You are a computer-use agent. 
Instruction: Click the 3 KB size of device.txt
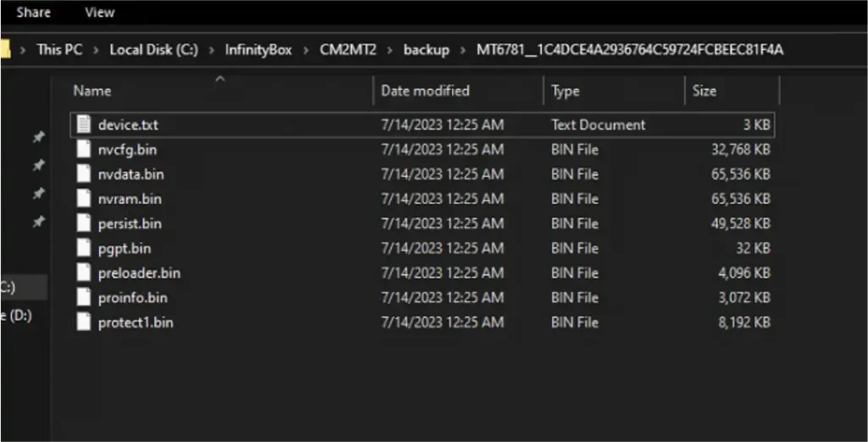(756, 125)
